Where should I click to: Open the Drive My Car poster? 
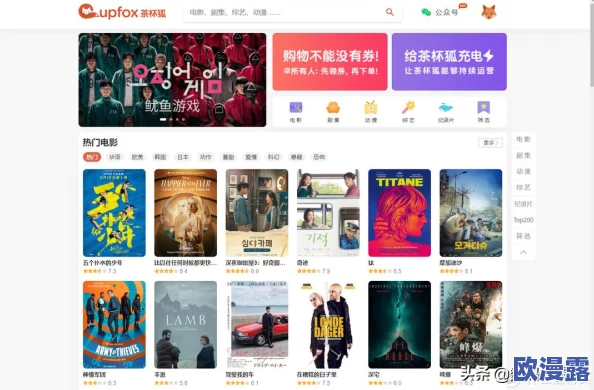[x=257, y=324]
